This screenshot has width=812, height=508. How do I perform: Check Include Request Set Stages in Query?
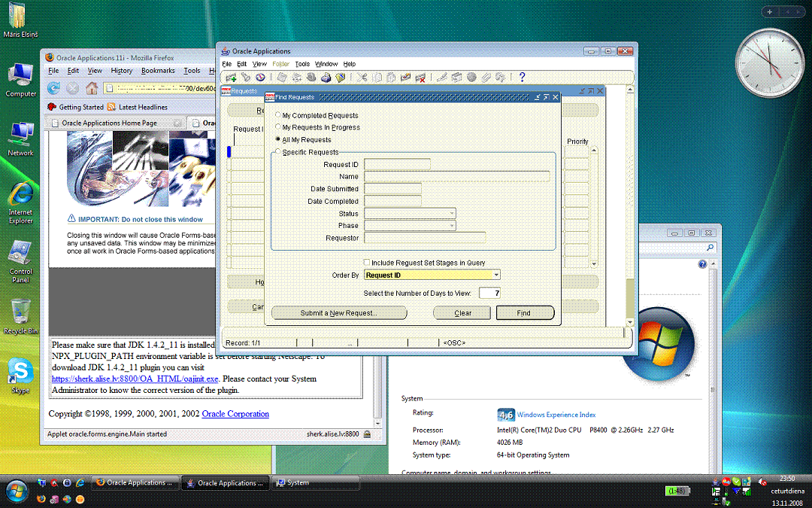click(367, 263)
